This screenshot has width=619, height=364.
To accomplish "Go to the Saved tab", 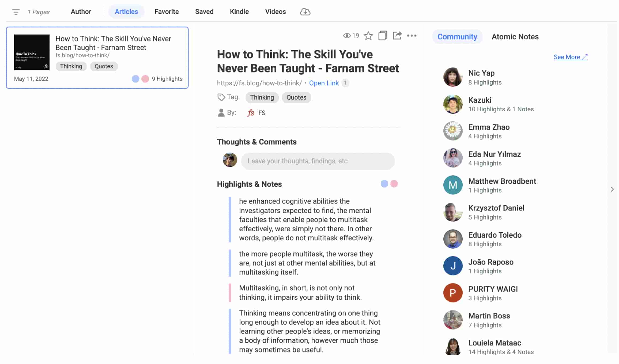I will click(204, 12).
